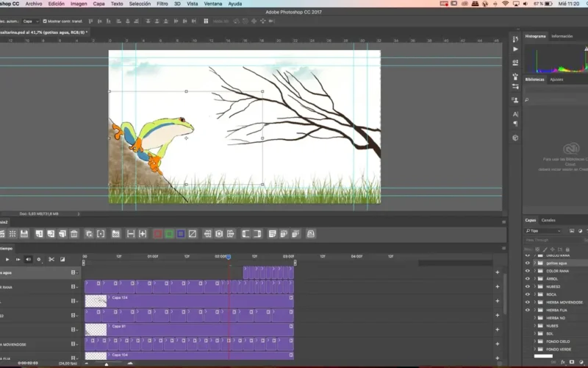The height and width of the screenshot is (368, 588).
Task: Click the bracketed plus frame icon
Action: click(143, 234)
